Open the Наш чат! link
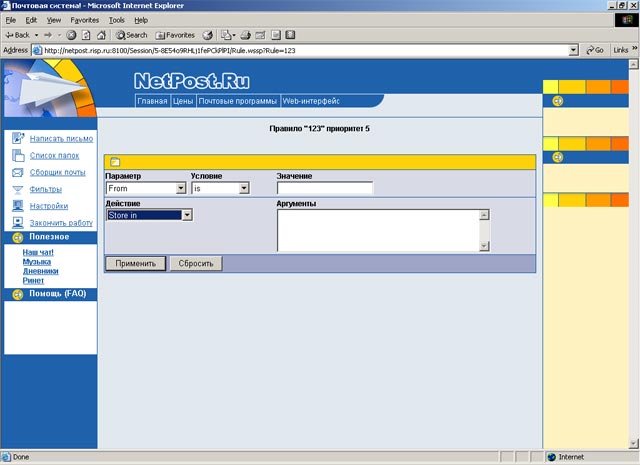Viewport: 640px width, 465px height. pos(38,252)
